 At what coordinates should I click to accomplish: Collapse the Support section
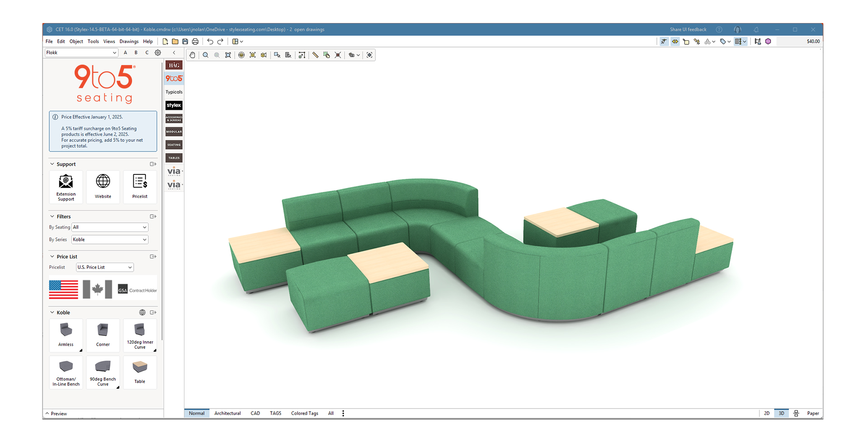(52, 165)
